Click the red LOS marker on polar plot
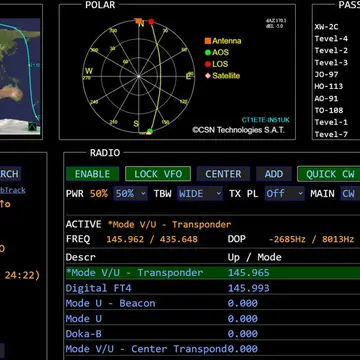Image resolution: width=360 pixels, height=360 pixels. click(x=151, y=22)
